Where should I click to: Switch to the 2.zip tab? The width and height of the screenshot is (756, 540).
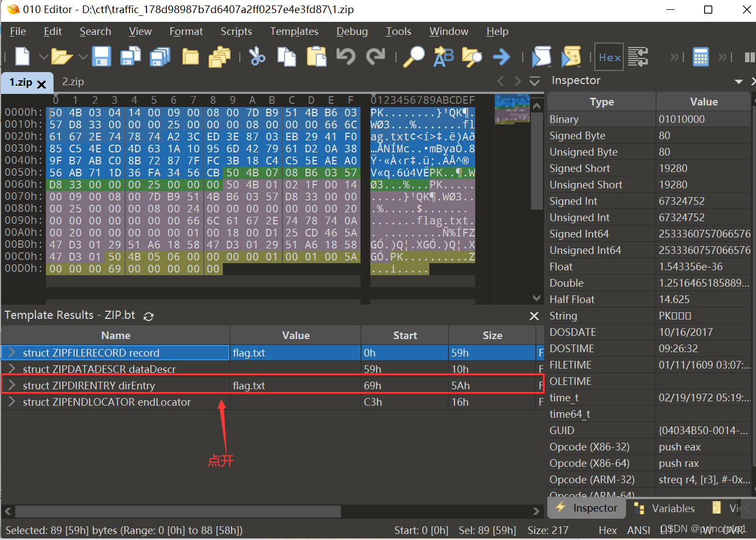click(73, 82)
